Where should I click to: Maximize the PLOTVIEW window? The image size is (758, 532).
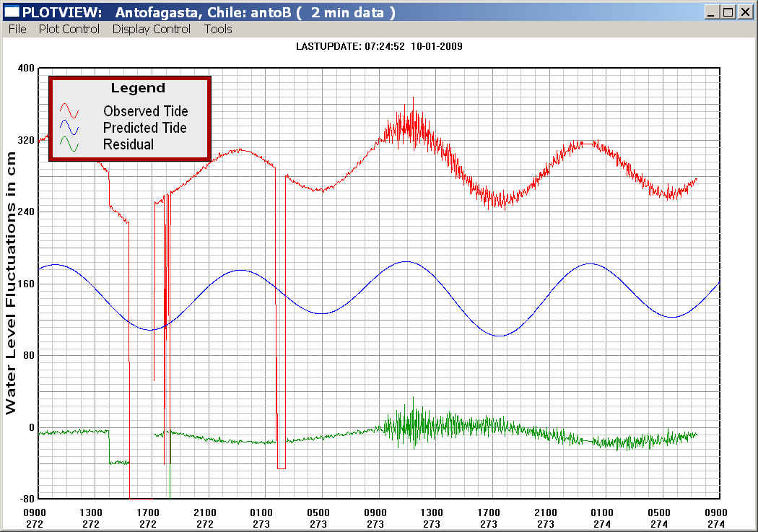[728, 12]
